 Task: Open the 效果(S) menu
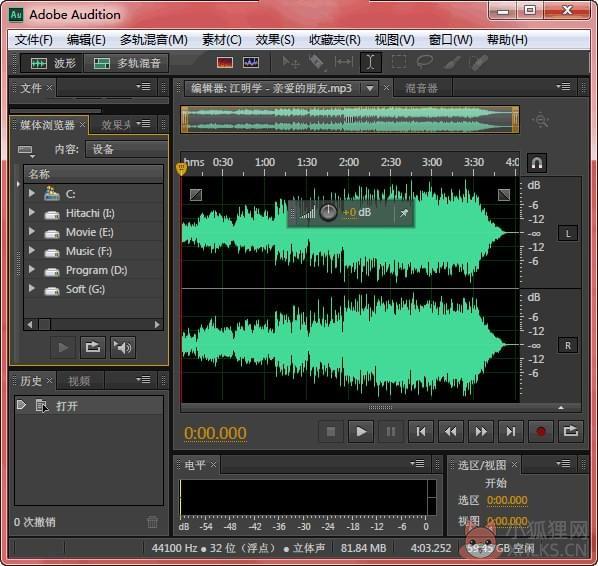(275, 40)
